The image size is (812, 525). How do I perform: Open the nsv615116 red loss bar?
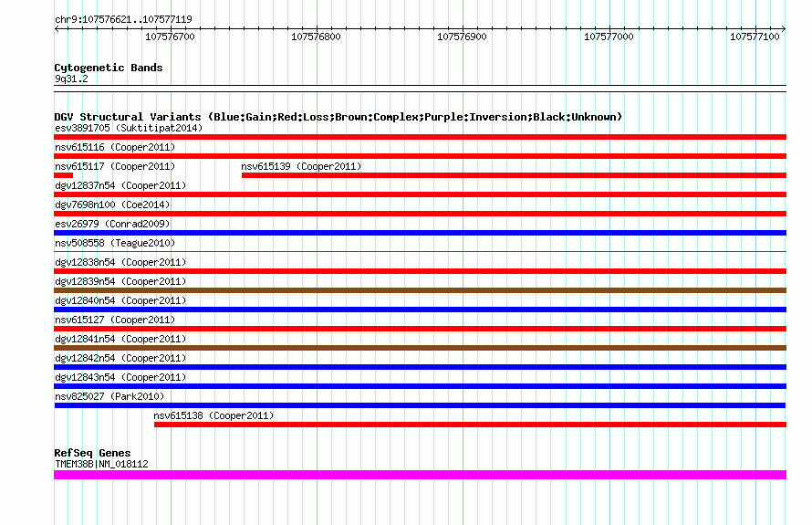coord(420,156)
